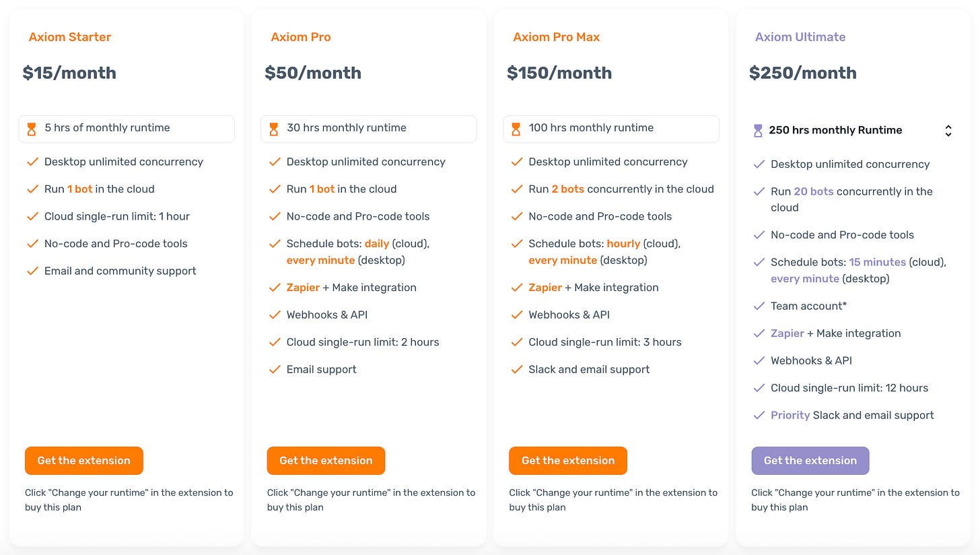
Task: Click purple hourglass icon in Axiom Ultimate
Action: (759, 131)
